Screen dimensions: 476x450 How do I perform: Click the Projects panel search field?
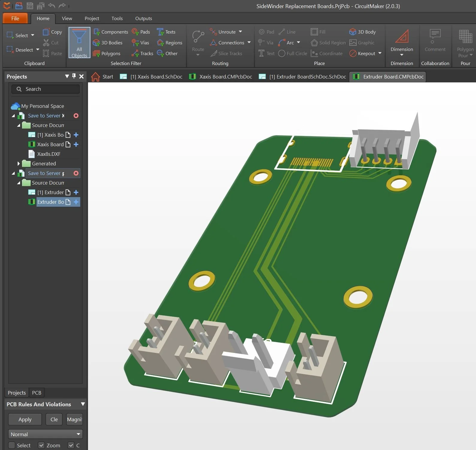46,89
